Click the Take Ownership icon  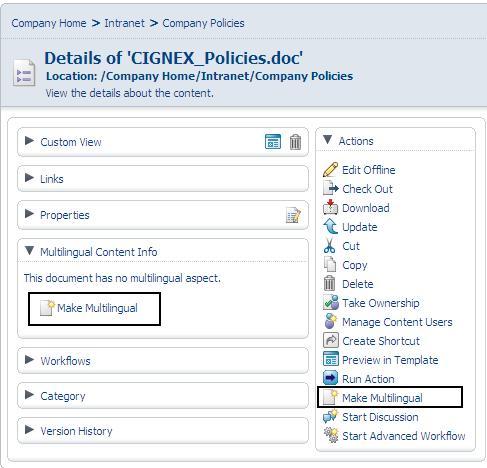click(x=330, y=303)
